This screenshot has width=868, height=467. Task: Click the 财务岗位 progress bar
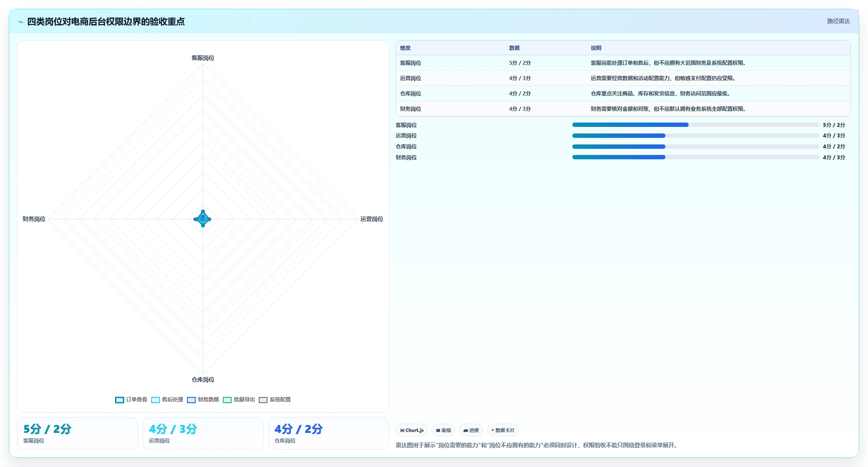696,157
